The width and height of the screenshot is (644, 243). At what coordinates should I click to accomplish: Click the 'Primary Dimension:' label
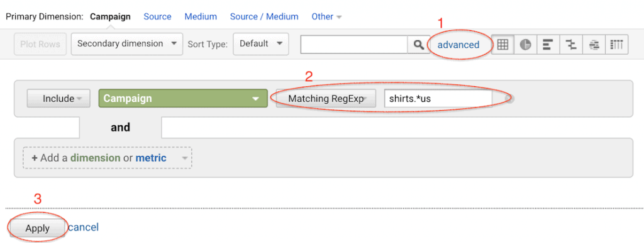tap(45, 17)
